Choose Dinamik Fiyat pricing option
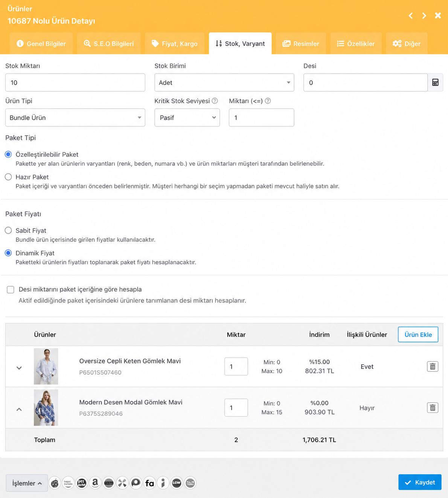The width and height of the screenshot is (448, 498). coord(8,253)
